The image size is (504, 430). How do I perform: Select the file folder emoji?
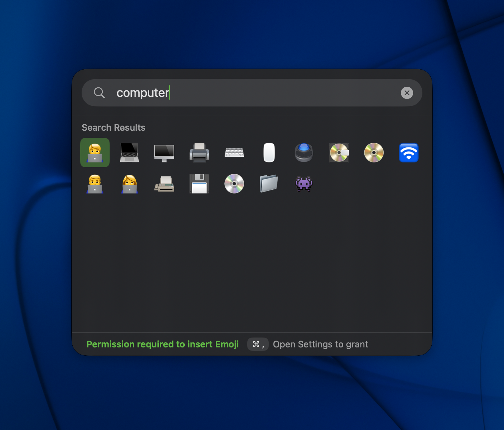click(x=269, y=184)
